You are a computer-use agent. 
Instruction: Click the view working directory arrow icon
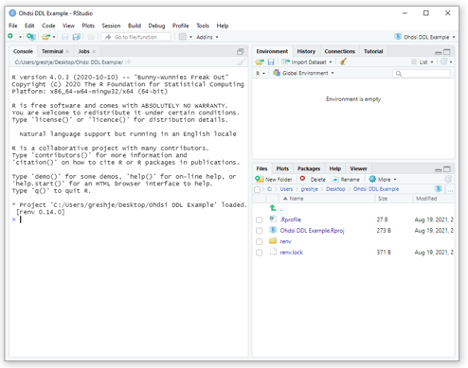click(x=128, y=62)
